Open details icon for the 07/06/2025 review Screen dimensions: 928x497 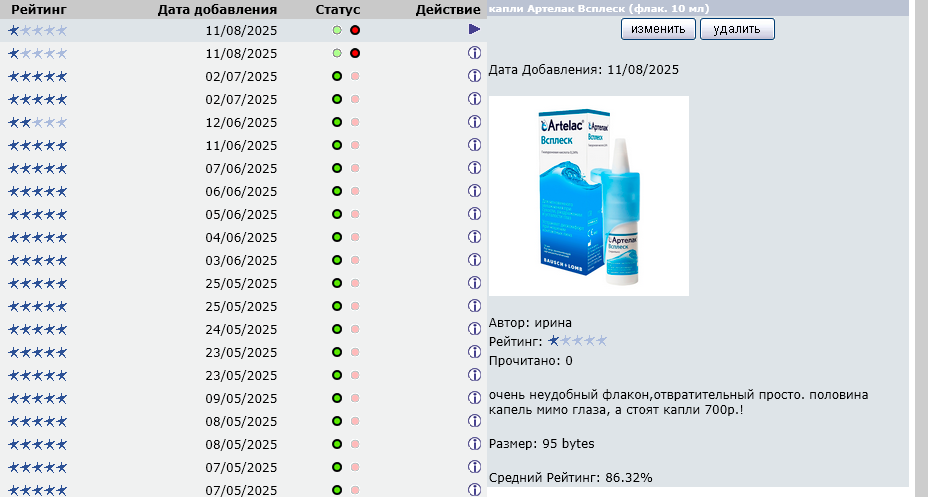coord(474,168)
